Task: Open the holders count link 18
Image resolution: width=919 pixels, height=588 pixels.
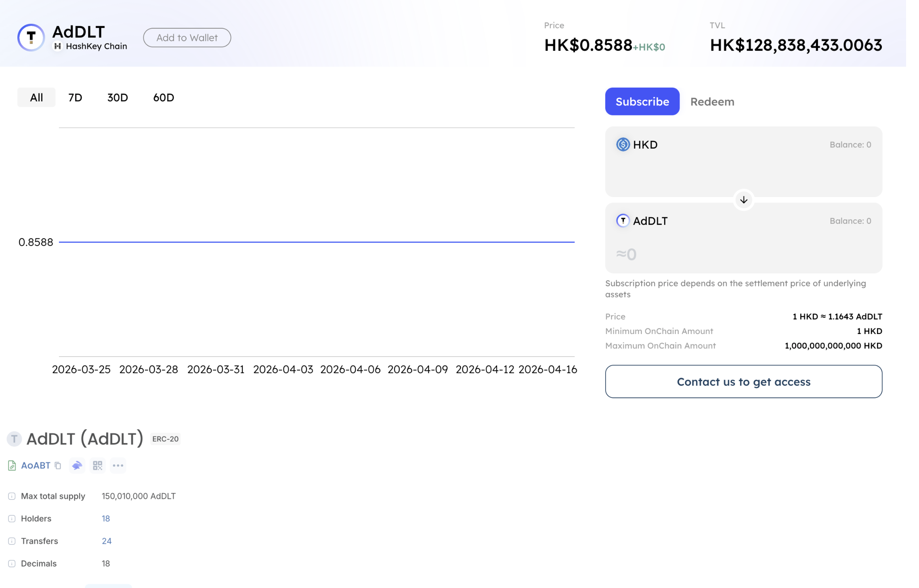Action: point(106,519)
